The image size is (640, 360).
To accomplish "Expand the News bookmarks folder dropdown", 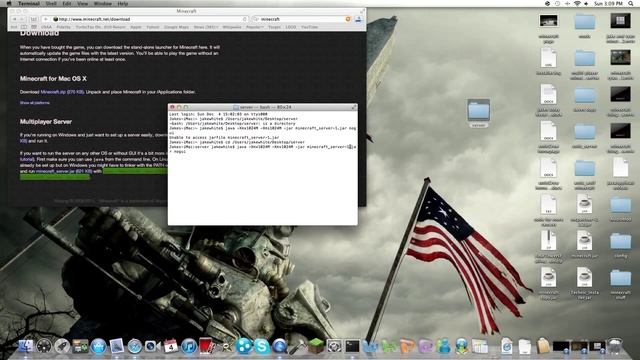I will pos(206,27).
